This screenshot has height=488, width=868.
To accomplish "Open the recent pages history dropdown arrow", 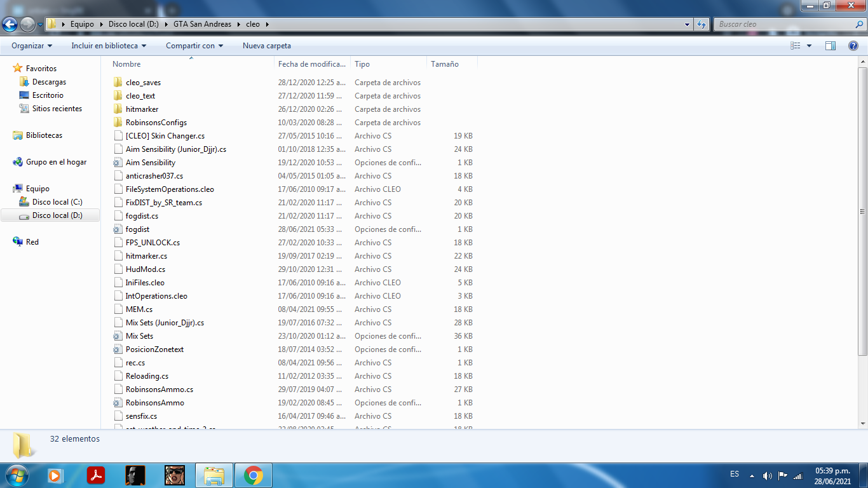I will pyautogui.click(x=40, y=25).
